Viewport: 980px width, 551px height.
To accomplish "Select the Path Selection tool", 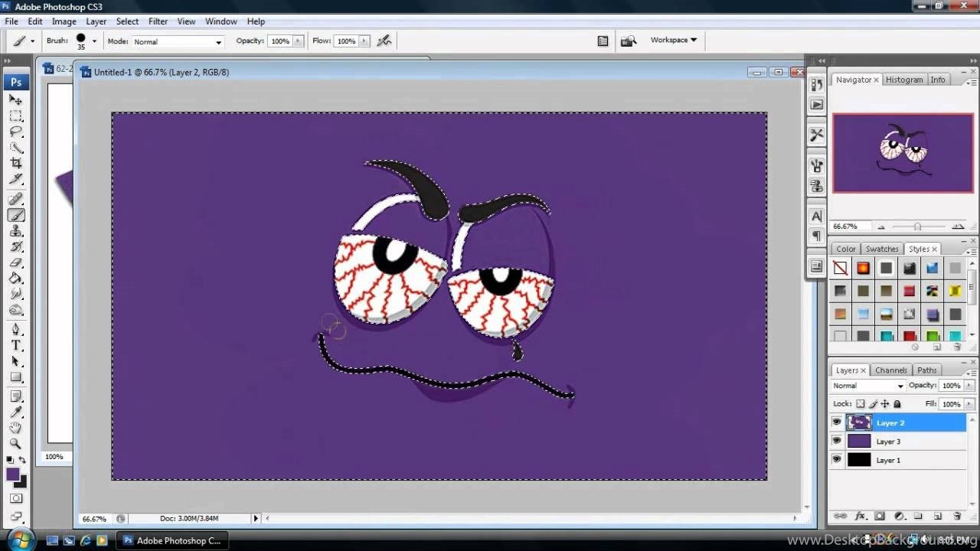I will 16,361.
